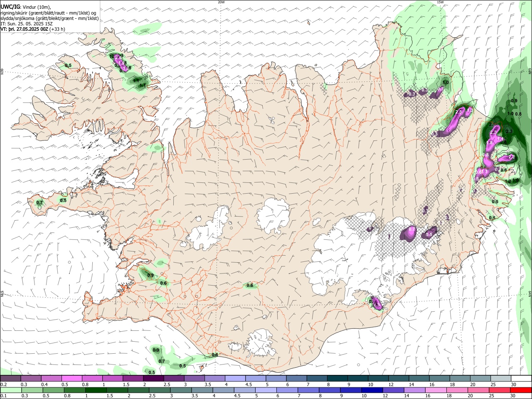This screenshot has width=532, height=399.
Task: Select the 8 blue swatch in lower legend row
Action: 330,390
